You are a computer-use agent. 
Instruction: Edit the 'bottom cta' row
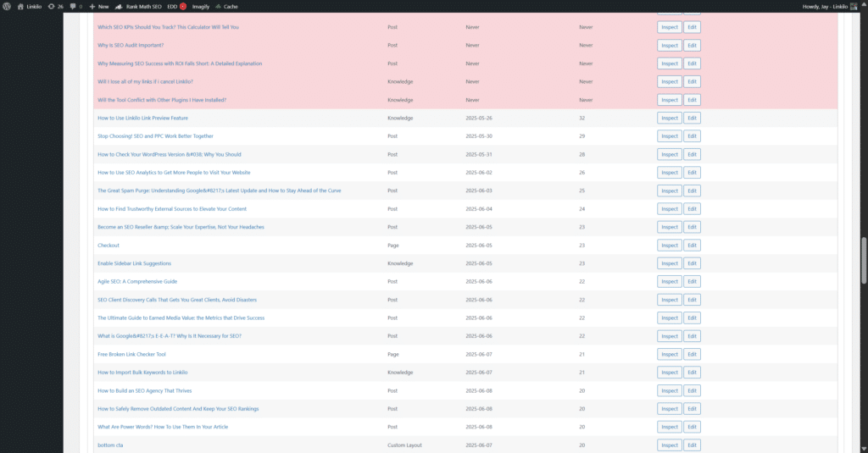[692, 445]
